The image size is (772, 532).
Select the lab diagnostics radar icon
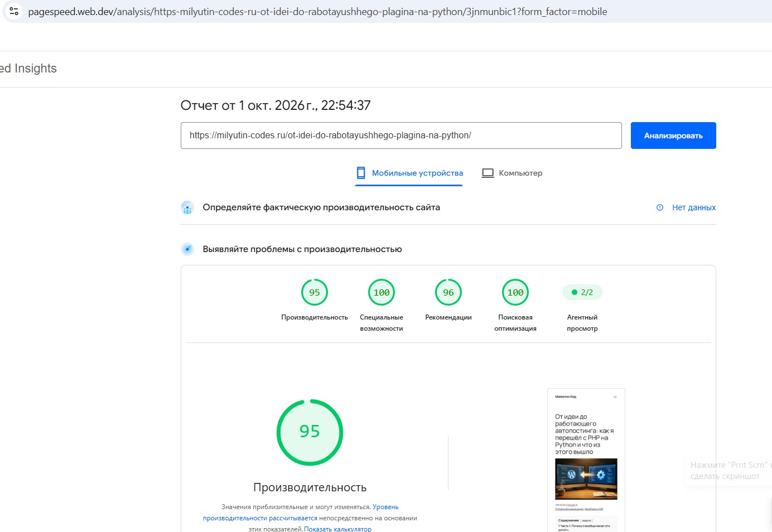pyautogui.click(x=187, y=249)
